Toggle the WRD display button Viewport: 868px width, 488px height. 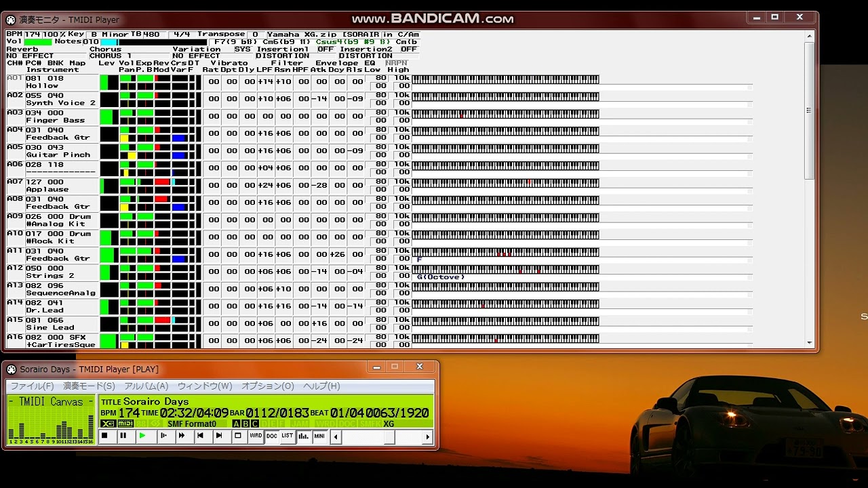256,436
